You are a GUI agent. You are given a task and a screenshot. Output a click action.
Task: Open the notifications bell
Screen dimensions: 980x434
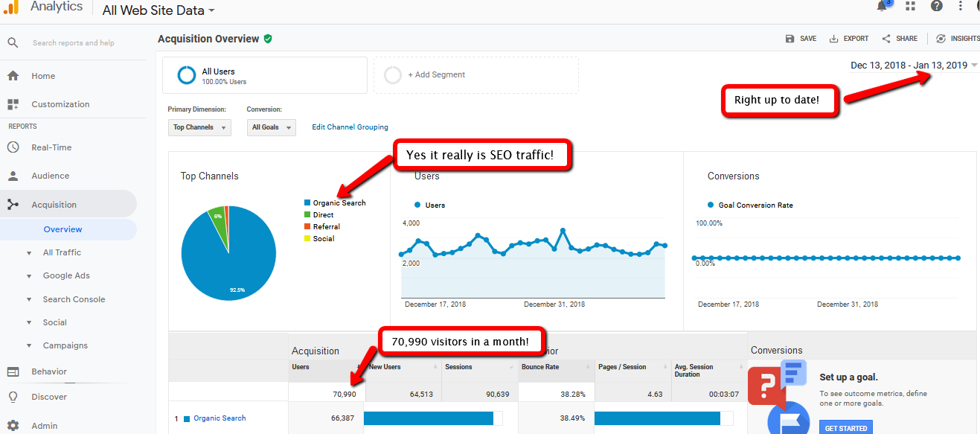(x=883, y=6)
